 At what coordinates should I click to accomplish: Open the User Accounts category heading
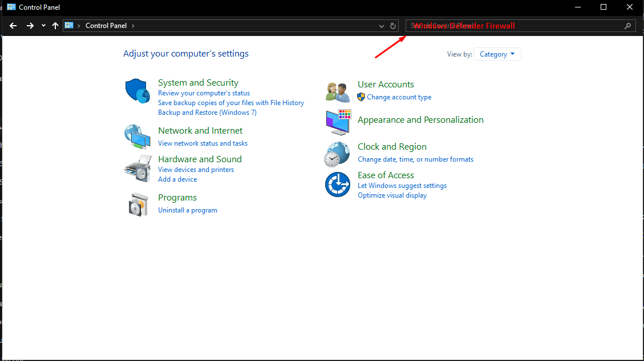pyautogui.click(x=386, y=85)
